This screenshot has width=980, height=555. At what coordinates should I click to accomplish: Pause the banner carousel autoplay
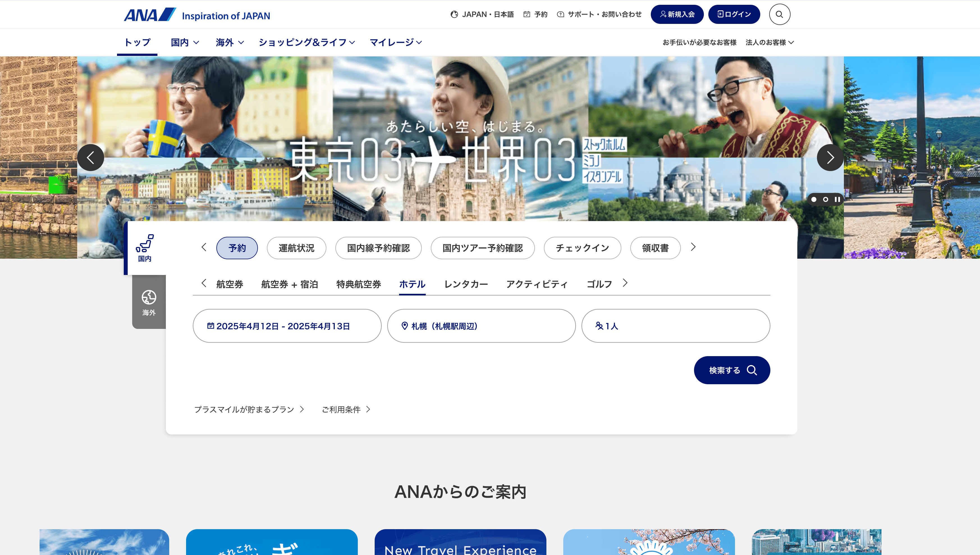click(837, 199)
